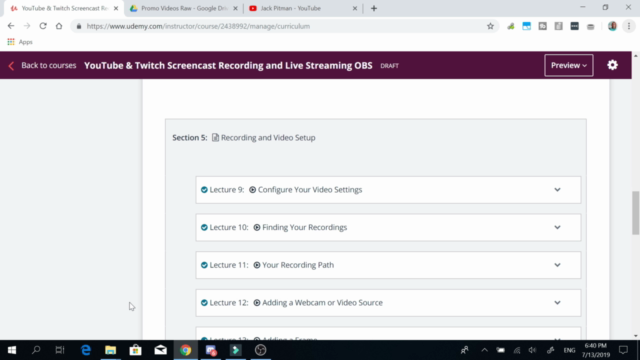
Task: Click the video play icon on Lecture 11
Action: [257, 265]
